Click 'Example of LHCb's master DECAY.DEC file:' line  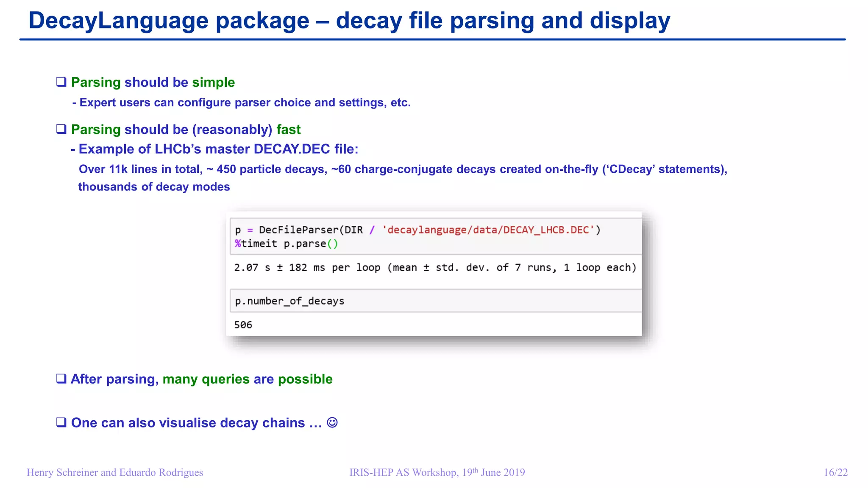coord(214,149)
